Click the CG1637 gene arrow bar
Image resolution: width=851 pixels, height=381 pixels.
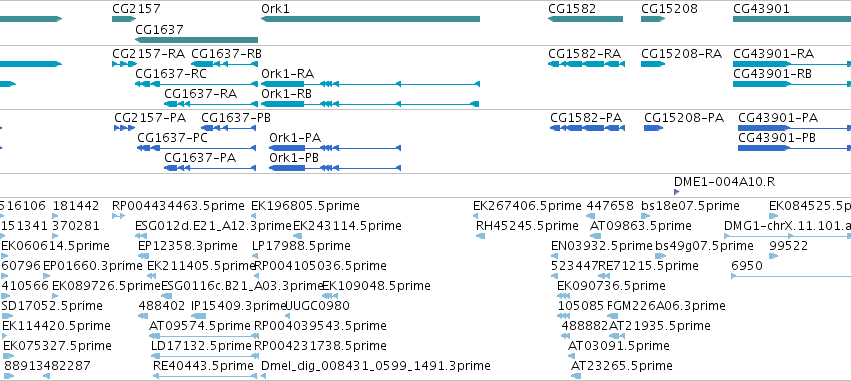[x=196, y=40]
